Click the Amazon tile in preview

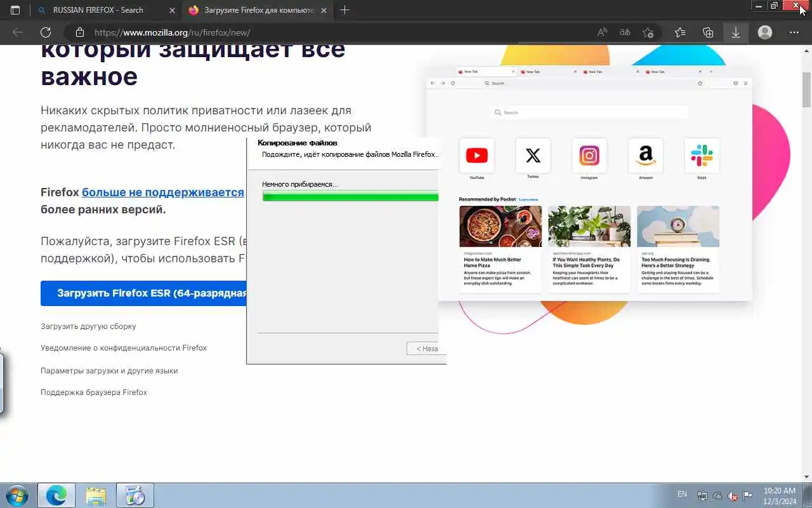[x=646, y=156]
